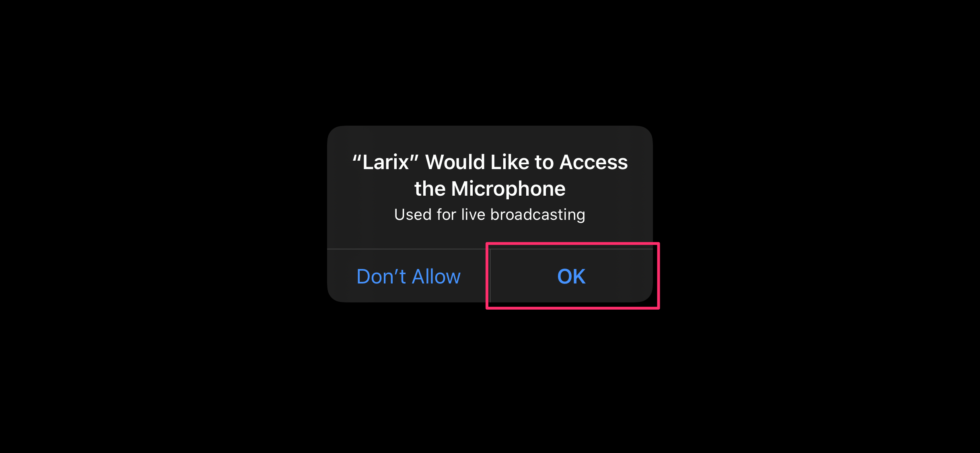
Task: Click the bold blue OK label
Action: (x=571, y=276)
